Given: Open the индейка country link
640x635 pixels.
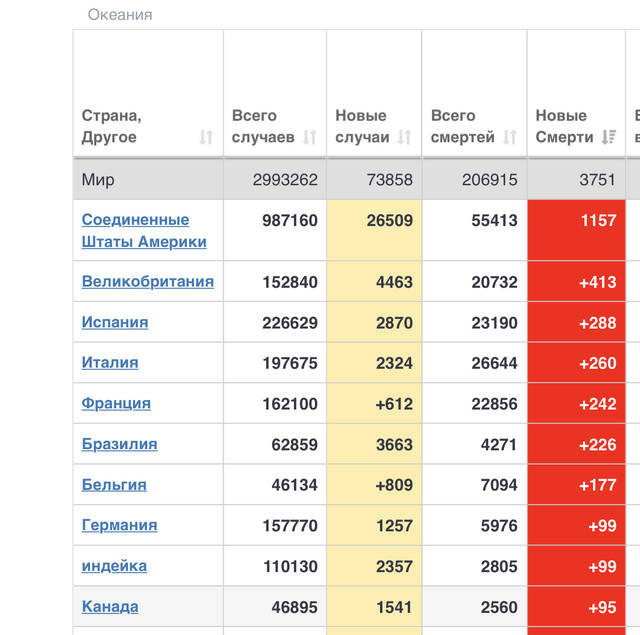Looking at the screenshot, I should [x=114, y=566].
